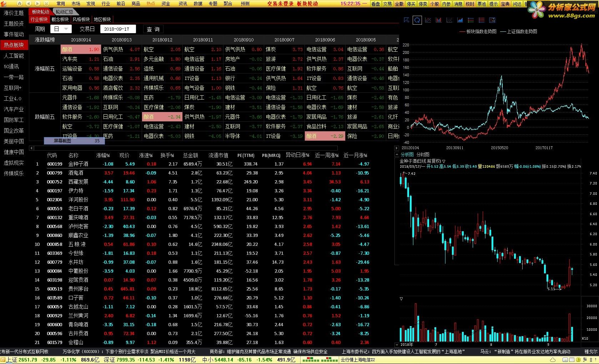Click the diagonal arrow icon in chart toolbar

coord(406,20)
